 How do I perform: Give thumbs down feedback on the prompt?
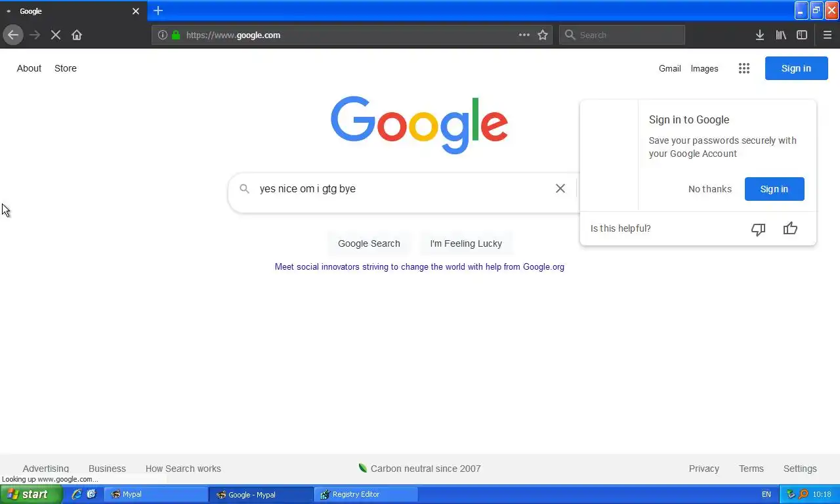click(x=758, y=228)
